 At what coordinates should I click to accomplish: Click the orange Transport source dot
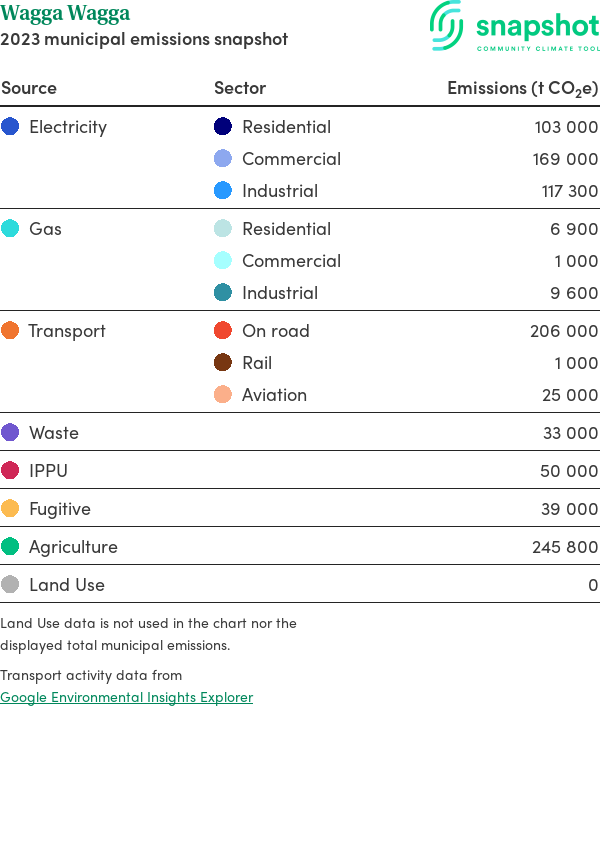point(10,331)
